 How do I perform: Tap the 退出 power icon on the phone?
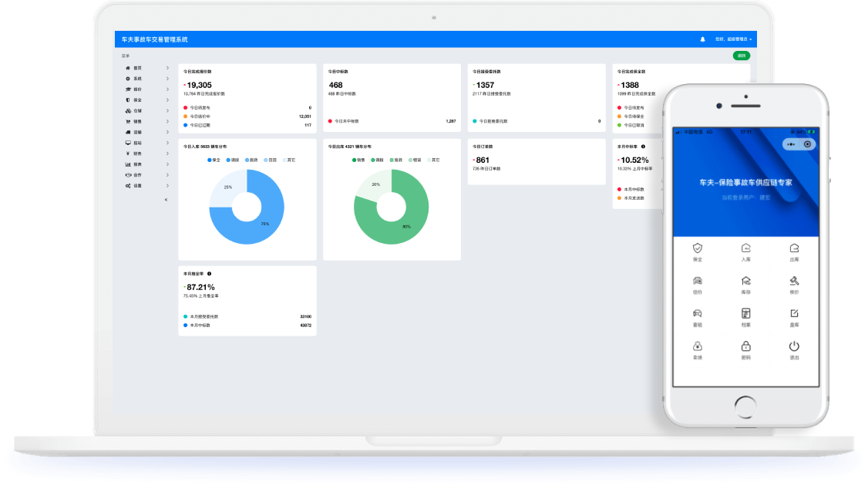click(794, 346)
